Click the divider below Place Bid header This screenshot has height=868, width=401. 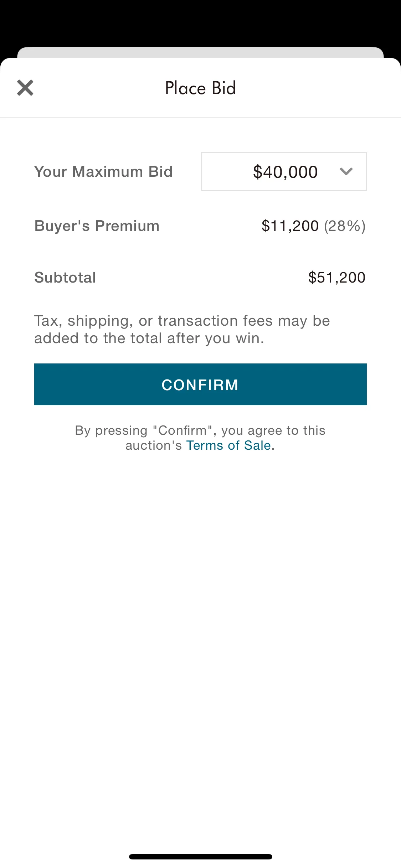[200, 118]
